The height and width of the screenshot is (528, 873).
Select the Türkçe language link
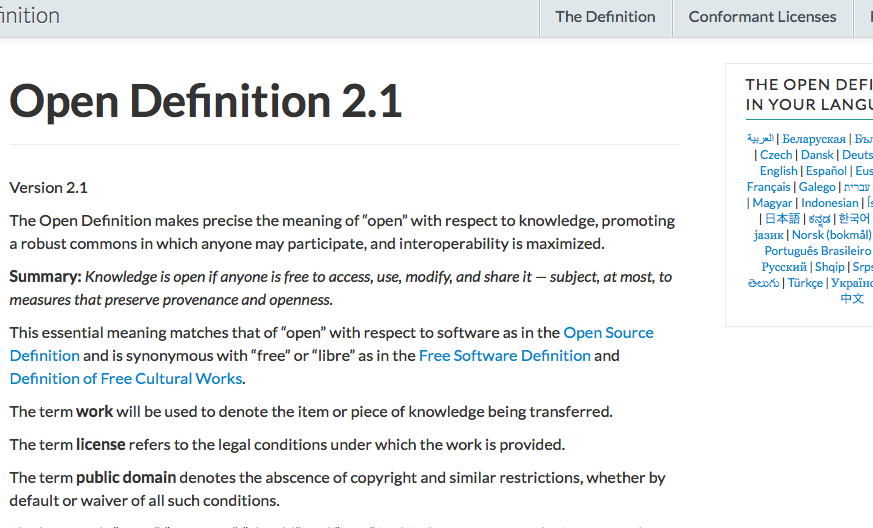pyautogui.click(x=805, y=283)
